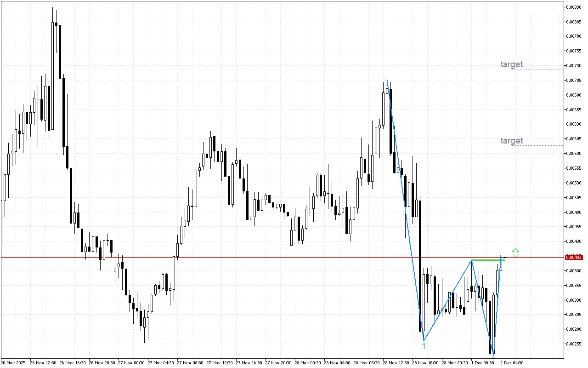This screenshot has width=588, height=368.
Task: Click the green horizontal breakout line
Action: tap(486, 260)
